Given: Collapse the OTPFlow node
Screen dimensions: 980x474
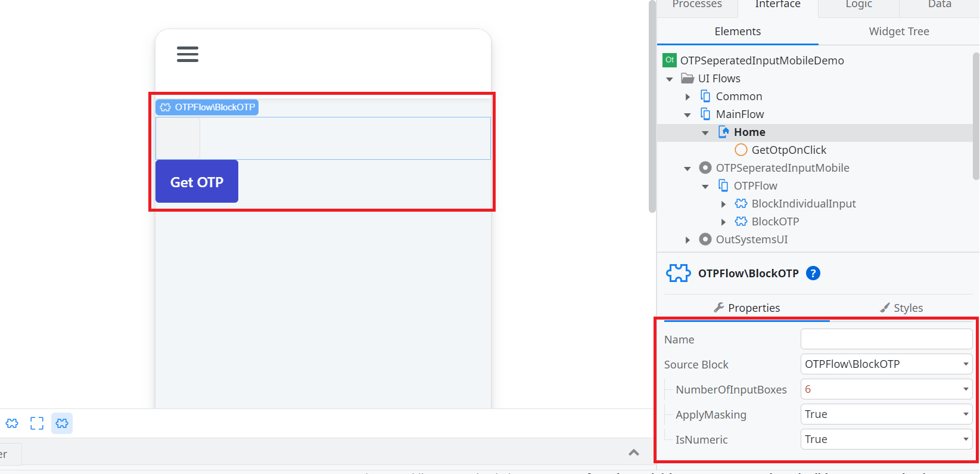Looking at the screenshot, I should coord(705,186).
